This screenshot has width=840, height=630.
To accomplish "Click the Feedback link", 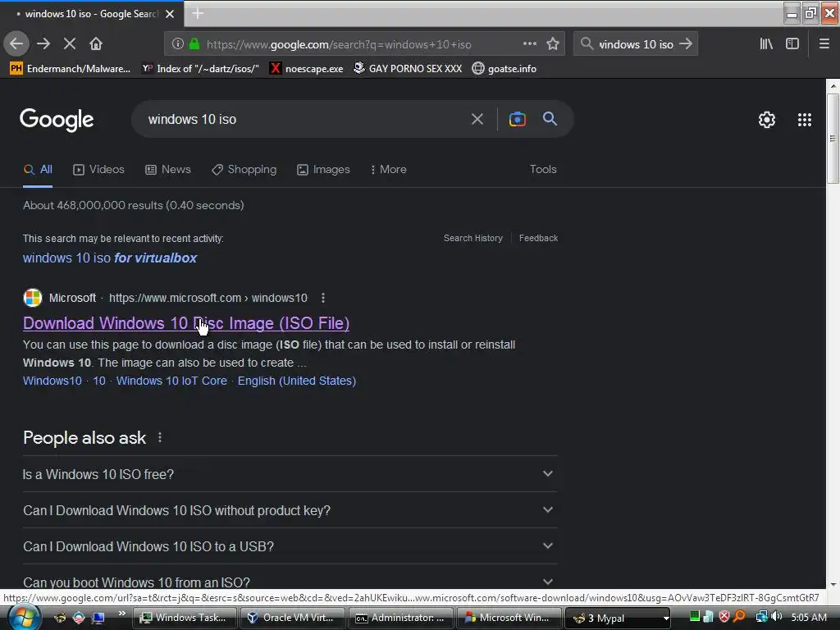I will (x=538, y=238).
